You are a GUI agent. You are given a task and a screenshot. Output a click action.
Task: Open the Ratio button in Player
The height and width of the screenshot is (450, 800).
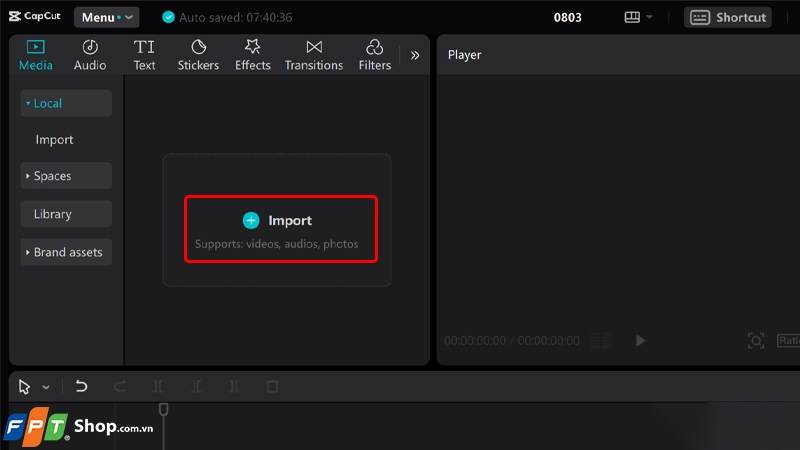pos(788,340)
